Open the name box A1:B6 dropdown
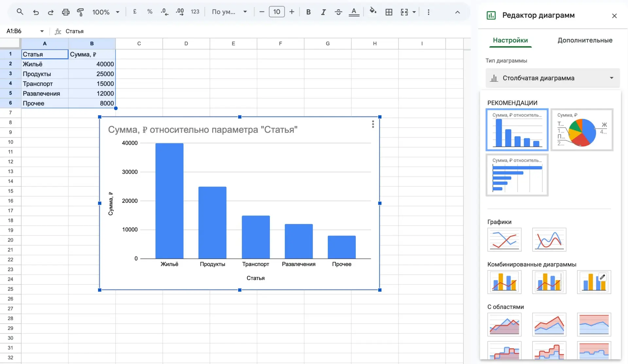The width and height of the screenshot is (628, 364). (x=42, y=31)
